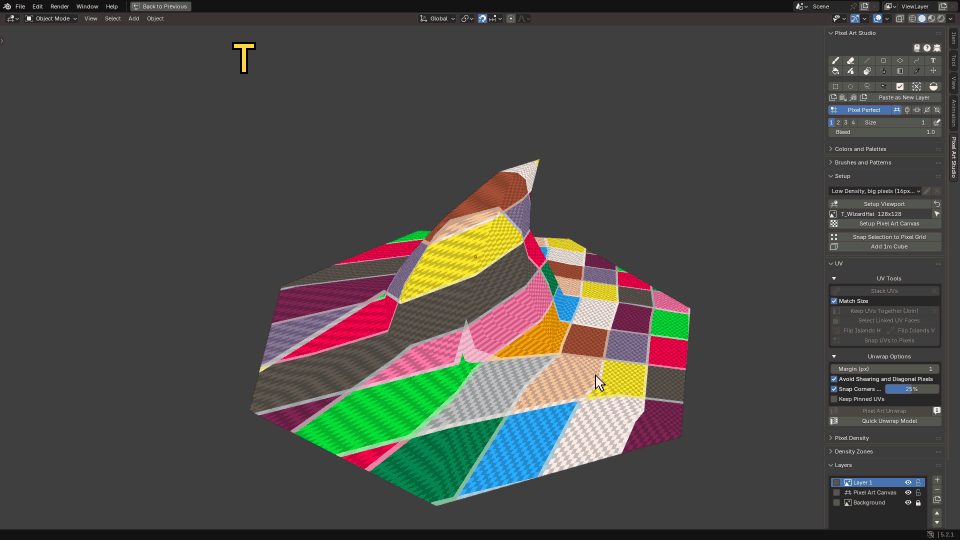Toggle the Match Size checkbox
The width and height of the screenshot is (960, 540).
point(834,301)
